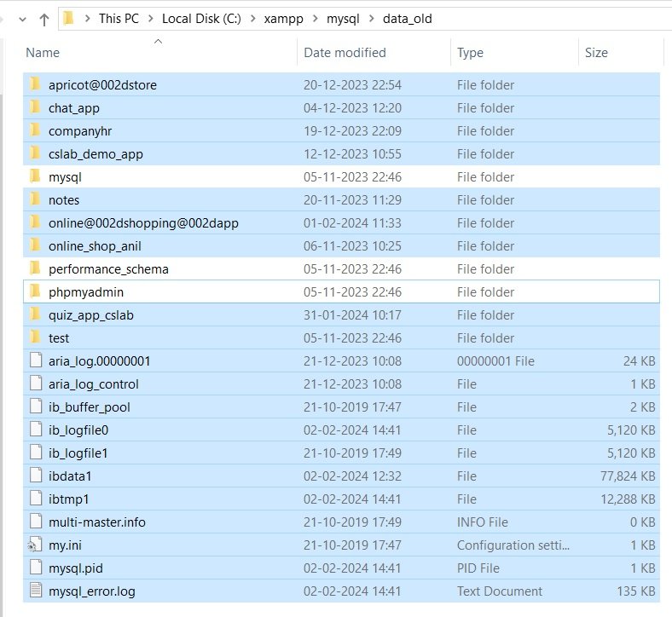This screenshot has width=672, height=617.
Task: Click the ib_logfile1 file icon
Action: (x=36, y=453)
